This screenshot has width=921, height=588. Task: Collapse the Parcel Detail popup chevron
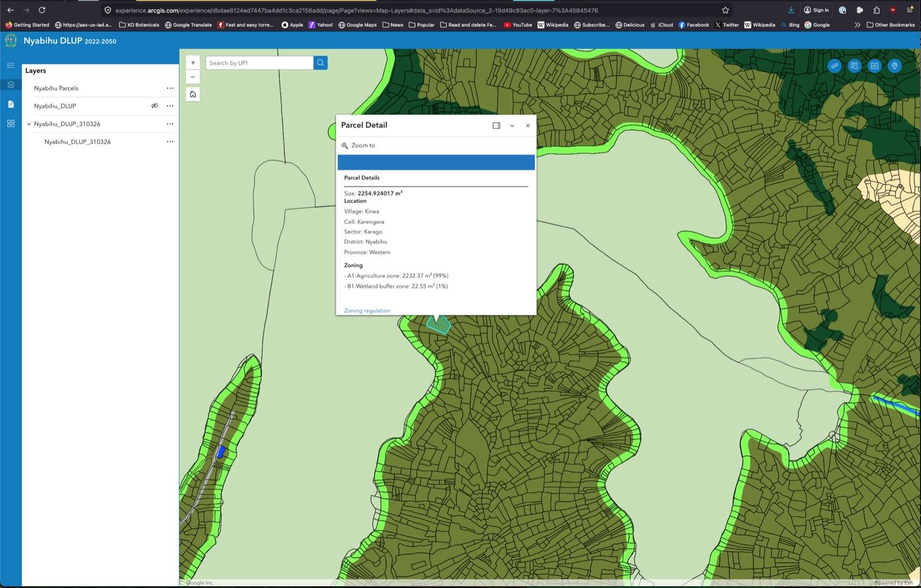(512, 125)
